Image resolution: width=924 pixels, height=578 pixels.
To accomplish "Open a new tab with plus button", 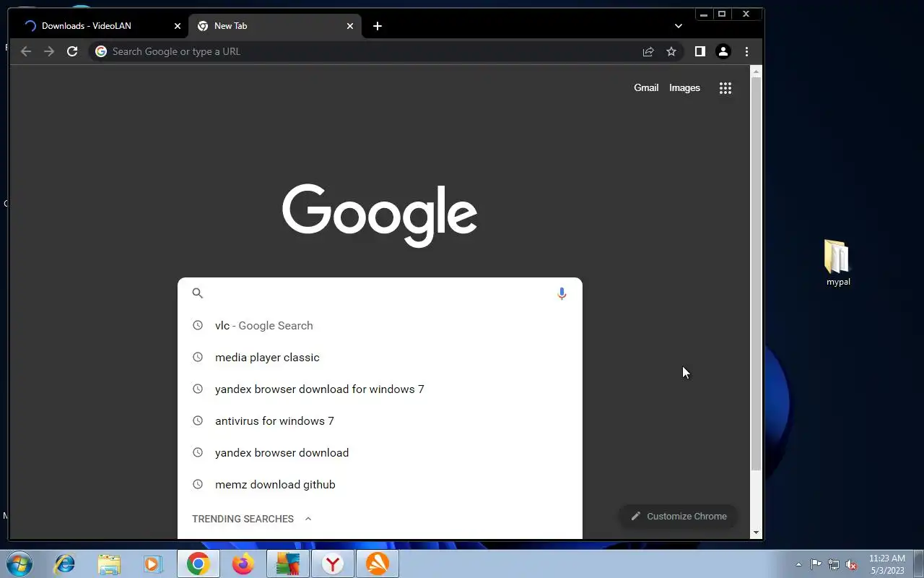I will pyautogui.click(x=378, y=26).
